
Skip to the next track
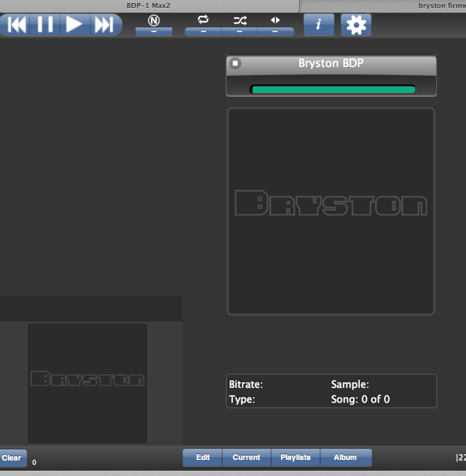coord(105,24)
